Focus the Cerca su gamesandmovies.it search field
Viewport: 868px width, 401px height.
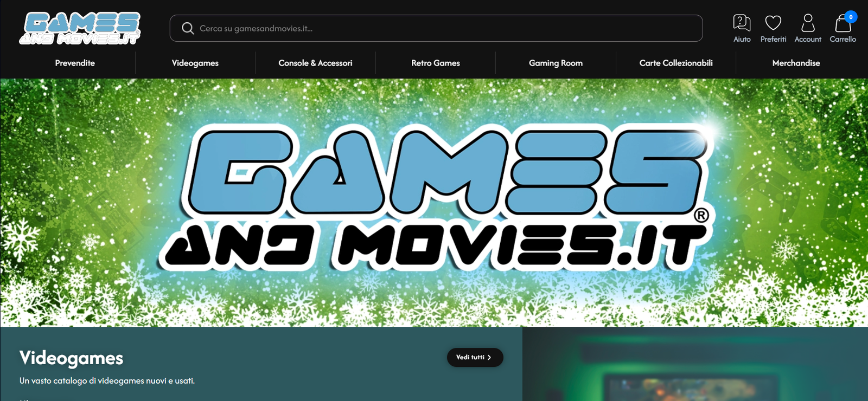coord(436,28)
